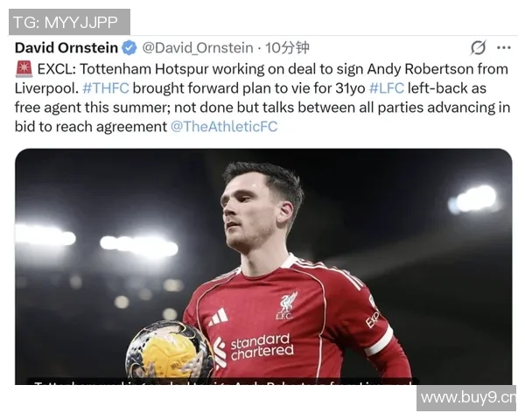525x420 pixels.
Task: Open the 10分钟 tweet timestamp
Action: point(287,48)
